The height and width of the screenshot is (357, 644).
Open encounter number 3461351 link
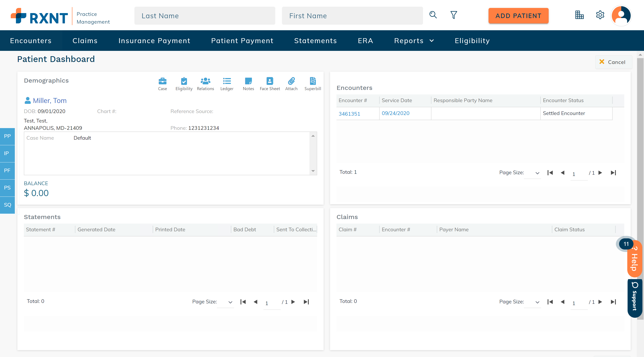click(x=349, y=114)
